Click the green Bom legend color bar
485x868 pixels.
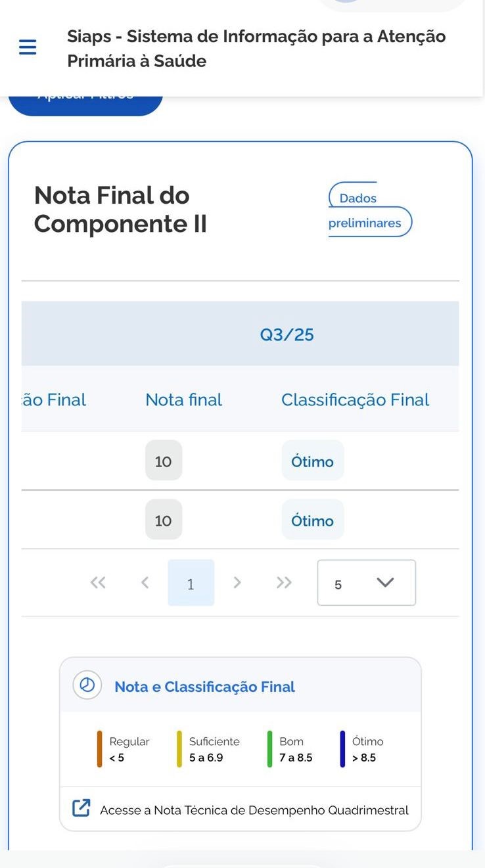(269, 749)
